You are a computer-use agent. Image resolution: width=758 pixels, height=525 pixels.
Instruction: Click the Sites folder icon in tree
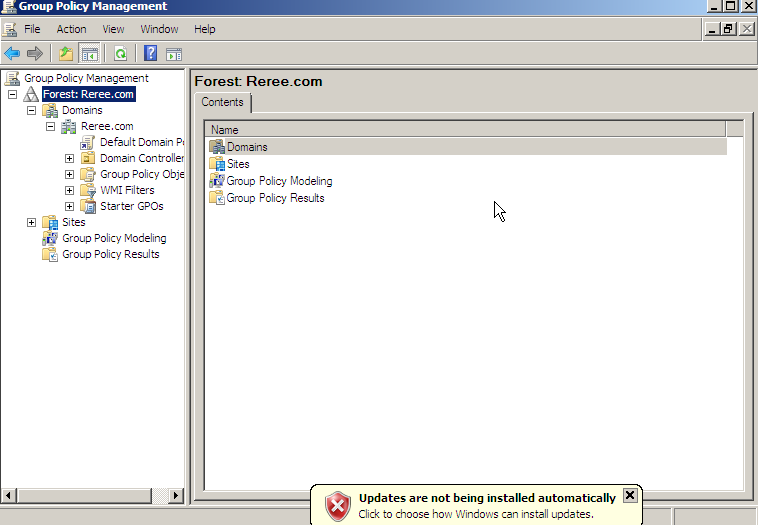[x=50, y=222]
